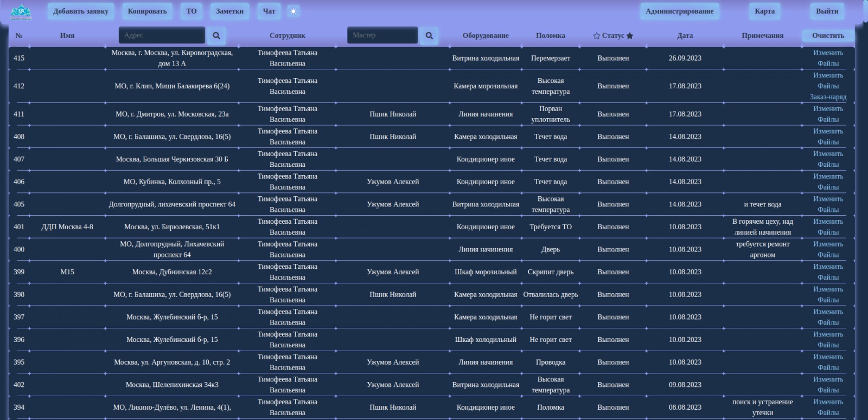Open Файлы for request 405
The image size is (868, 420).
click(x=828, y=210)
